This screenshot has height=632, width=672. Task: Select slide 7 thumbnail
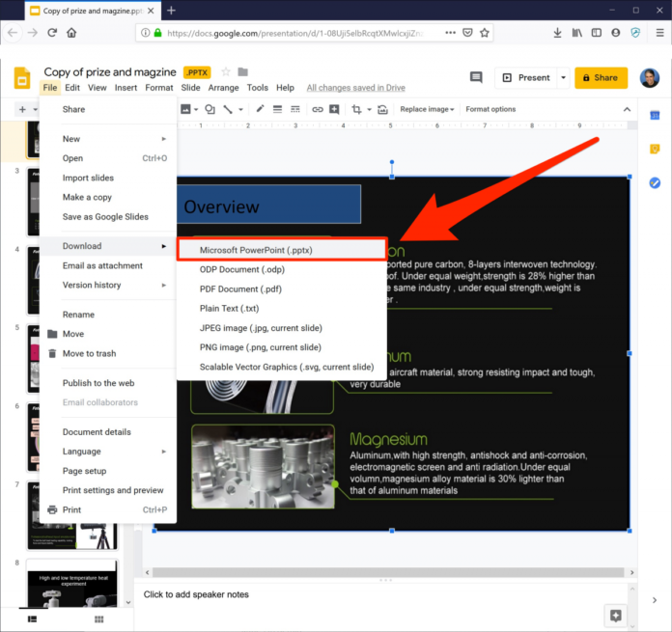point(72,515)
